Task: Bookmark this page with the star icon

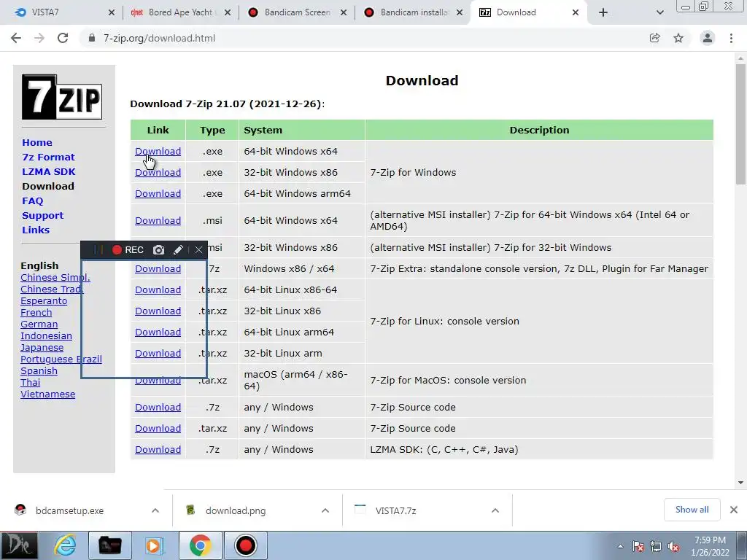Action: tap(678, 38)
